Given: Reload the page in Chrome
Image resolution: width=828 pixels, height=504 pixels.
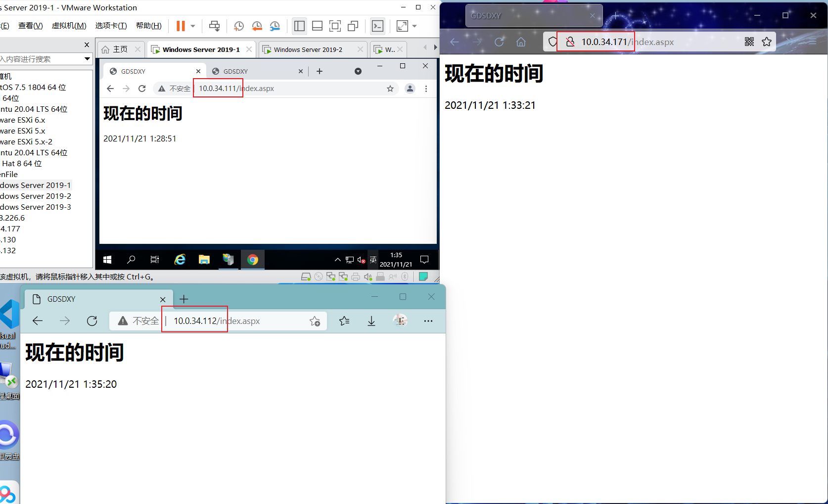Looking at the screenshot, I should [x=142, y=89].
